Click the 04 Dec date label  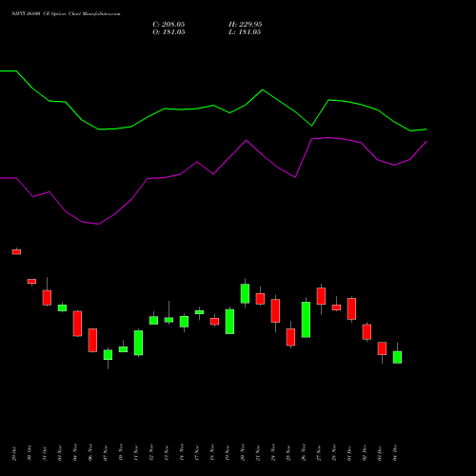395,453
